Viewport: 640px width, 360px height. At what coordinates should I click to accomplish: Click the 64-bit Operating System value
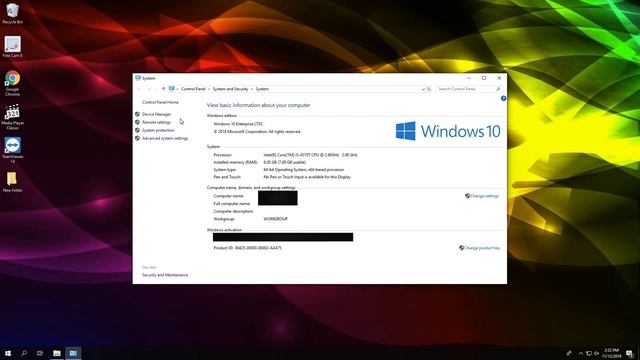pyautogui.click(x=304, y=170)
